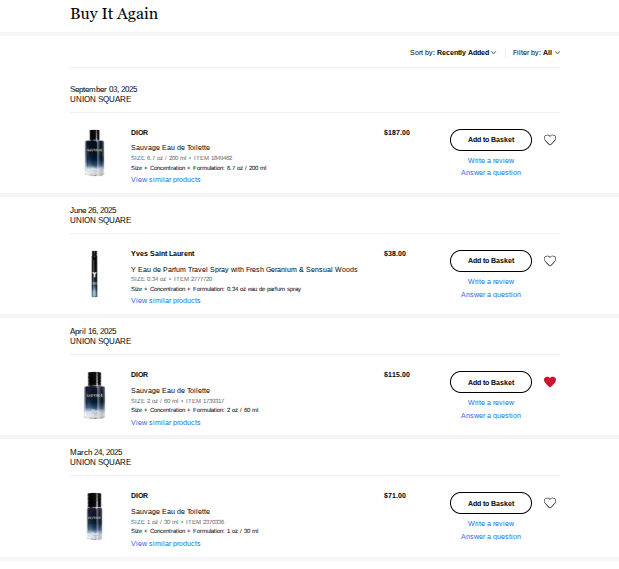Add Y Eau de Parfum to basket

tap(490, 261)
